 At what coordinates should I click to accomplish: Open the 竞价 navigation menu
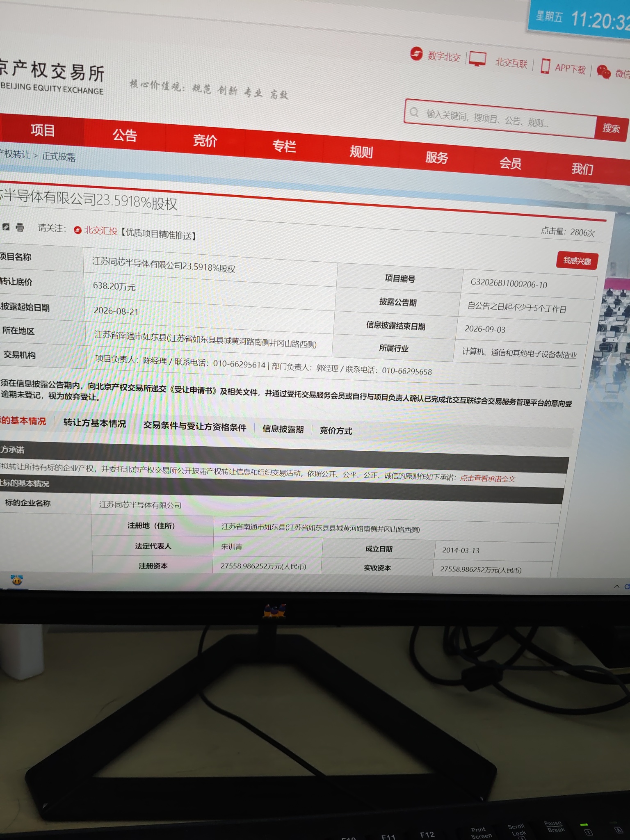(x=205, y=141)
